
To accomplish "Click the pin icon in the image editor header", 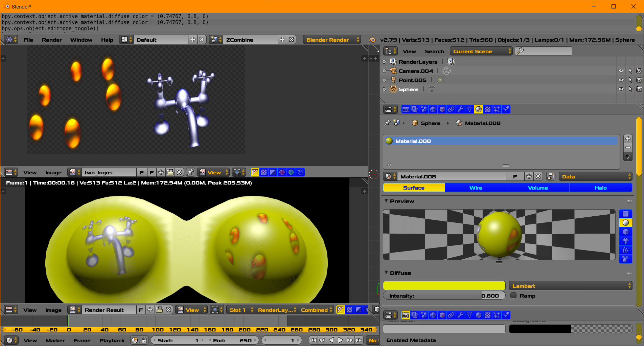I will (x=190, y=172).
